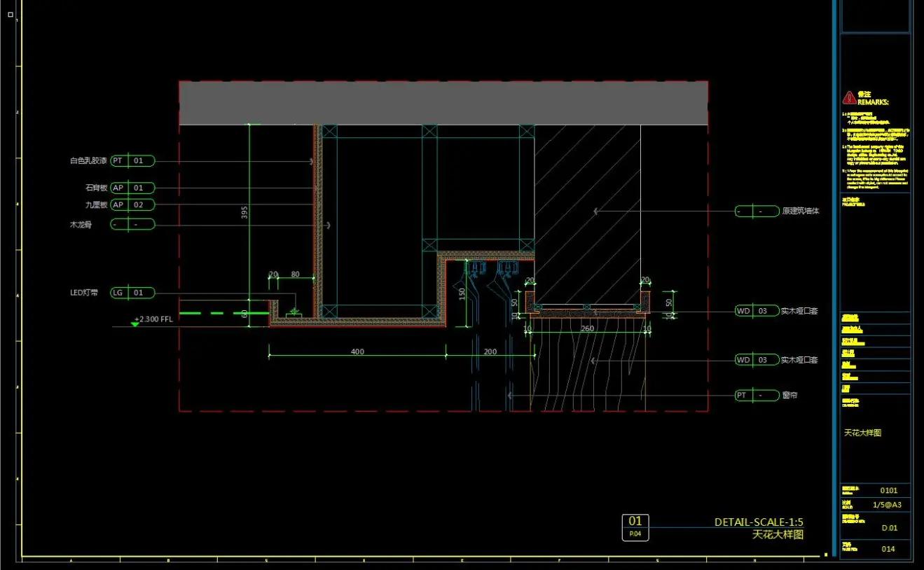
Task: Select the PT tag beside 窗帘
Action: 757,396
